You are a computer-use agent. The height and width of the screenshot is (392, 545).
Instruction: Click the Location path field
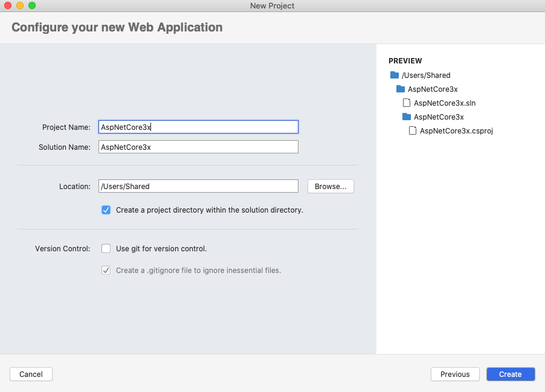pyautogui.click(x=198, y=186)
